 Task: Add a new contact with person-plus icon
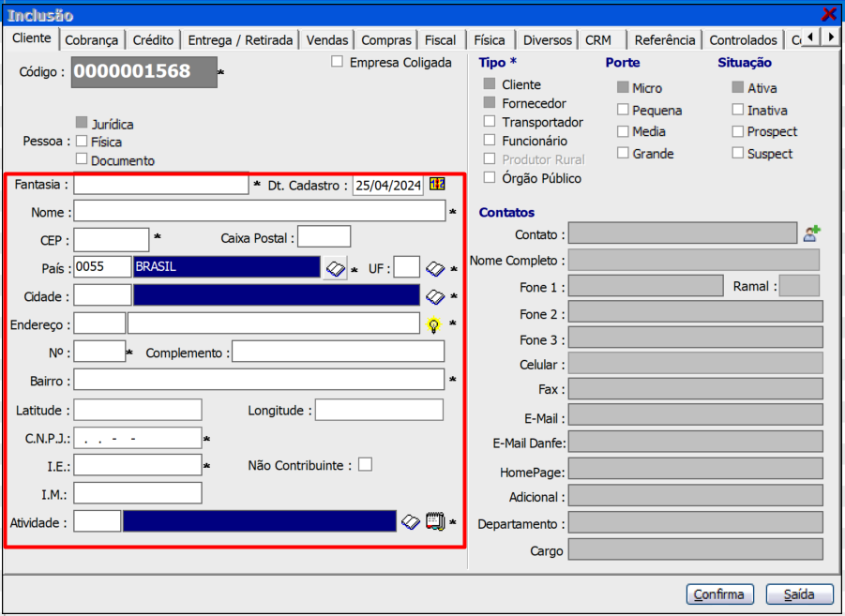tap(812, 233)
